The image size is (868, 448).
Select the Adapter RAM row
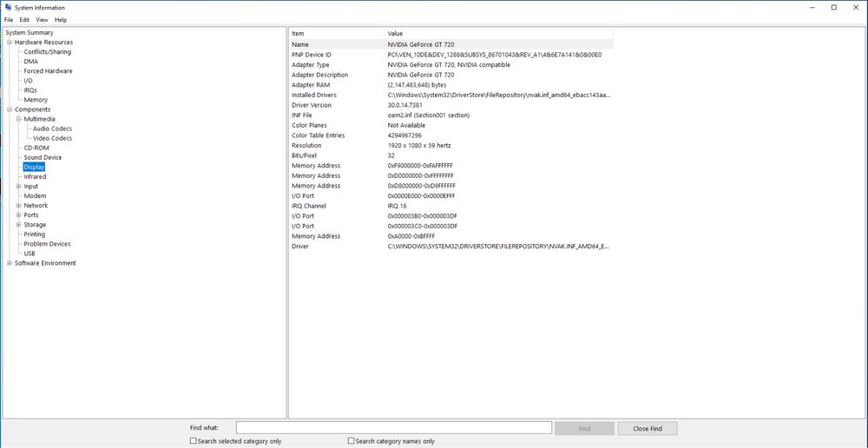(451, 85)
